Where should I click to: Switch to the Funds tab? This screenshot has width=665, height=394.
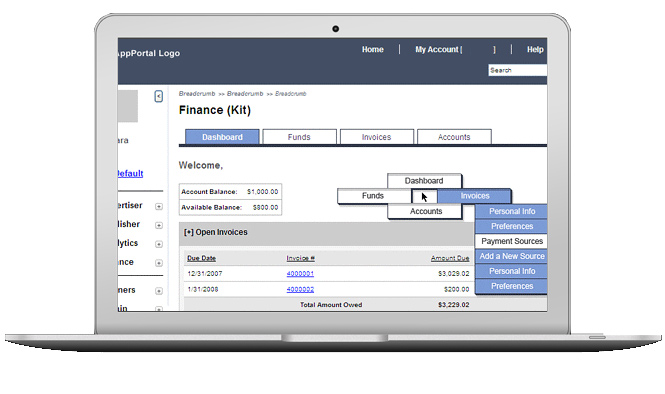click(x=299, y=137)
